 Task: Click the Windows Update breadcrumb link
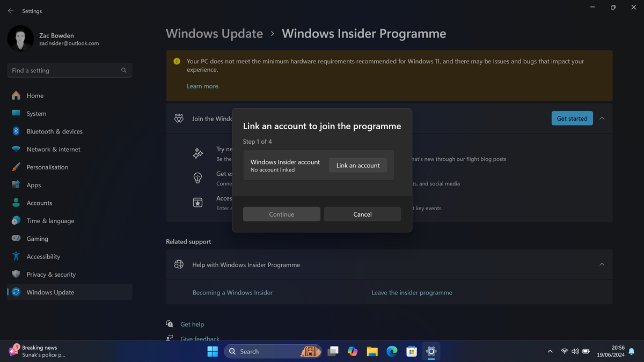[x=214, y=33]
